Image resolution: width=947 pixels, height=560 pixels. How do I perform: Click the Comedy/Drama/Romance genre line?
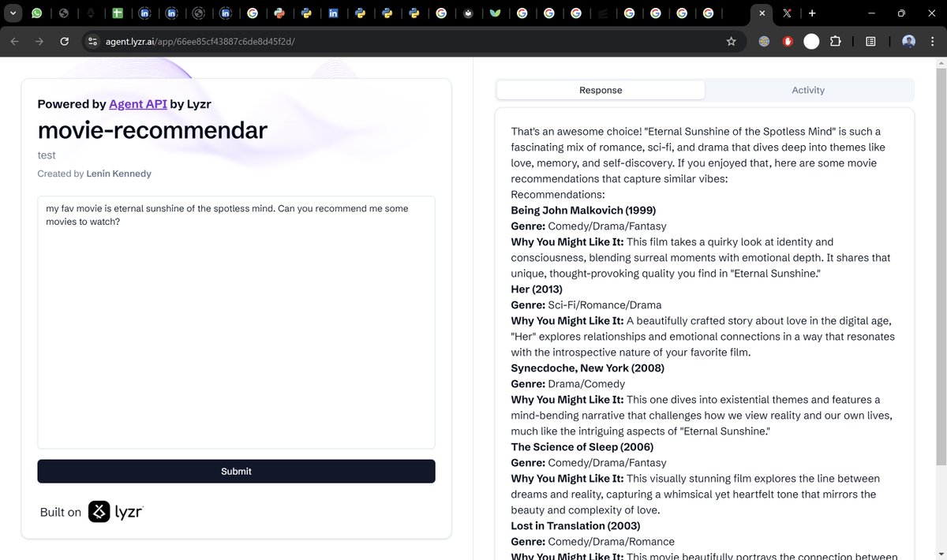593,542
